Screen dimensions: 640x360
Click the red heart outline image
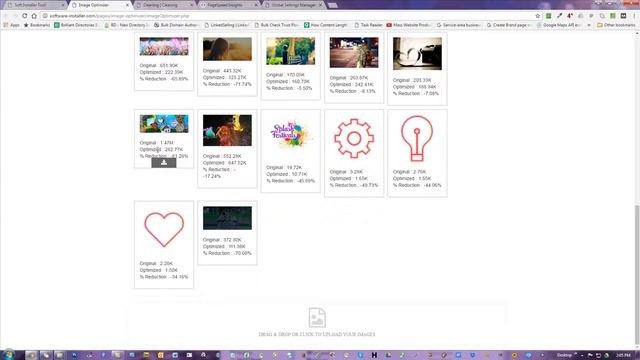coord(164,229)
